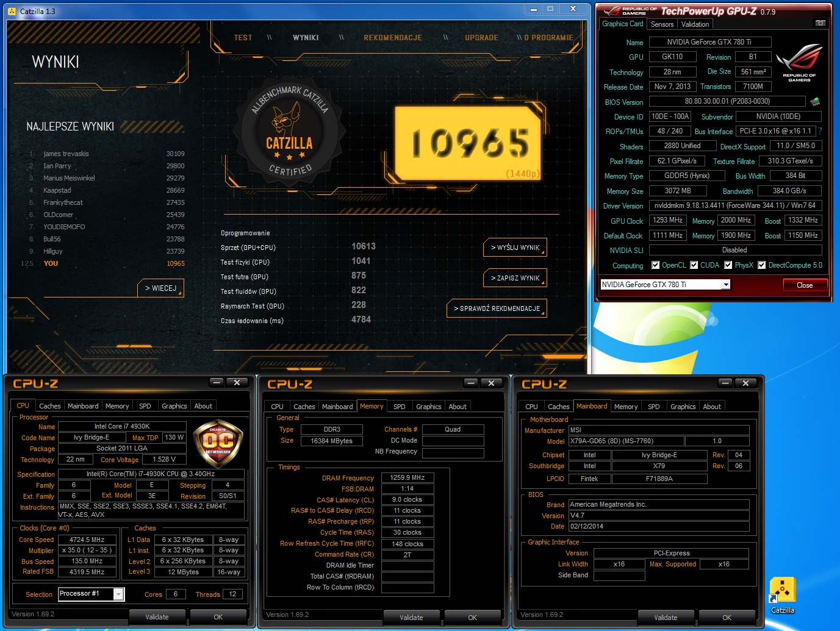Click the Name field showing NVIDIA GeForce GTX 780 Ti
Viewport: 840px width, 631px height.
[709, 42]
